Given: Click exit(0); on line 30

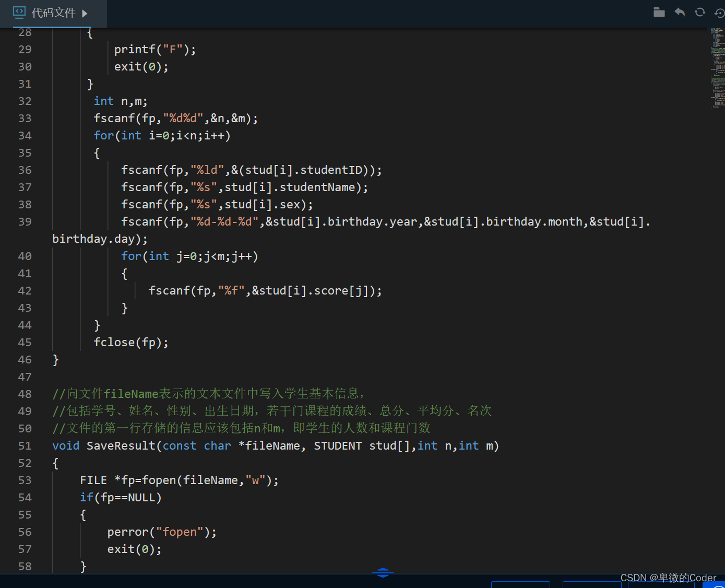Looking at the screenshot, I should click(141, 67).
